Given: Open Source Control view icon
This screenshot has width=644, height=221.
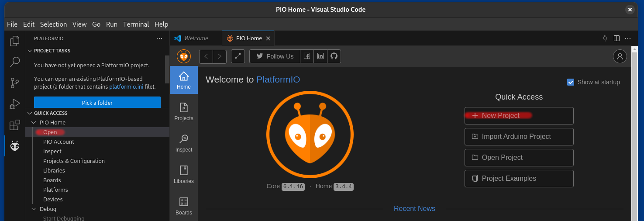Looking at the screenshot, I should click(15, 83).
